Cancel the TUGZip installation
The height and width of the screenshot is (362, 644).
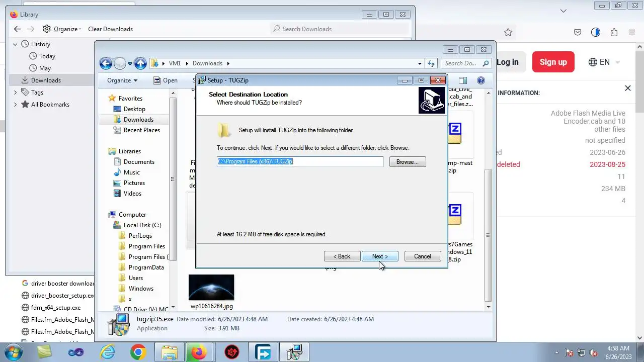(x=423, y=256)
